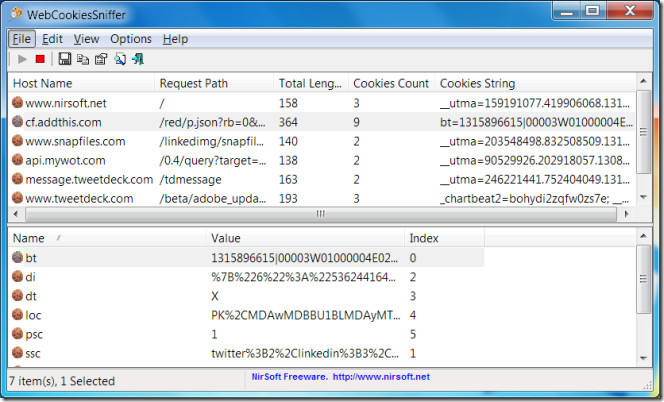The height and width of the screenshot is (402, 664).
Task: Select the bt cookie name
Action: (31, 258)
